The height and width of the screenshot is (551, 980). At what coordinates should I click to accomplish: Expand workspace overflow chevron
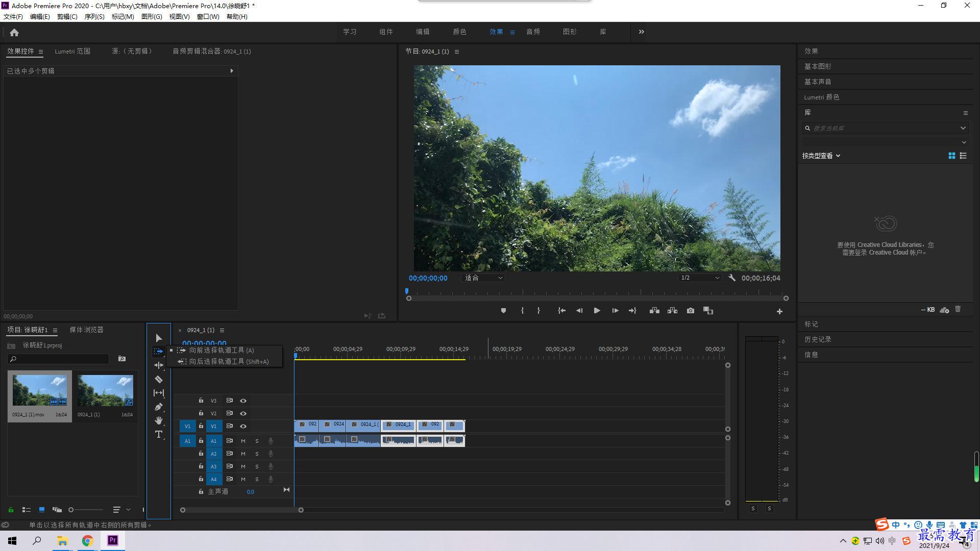(642, 32)
